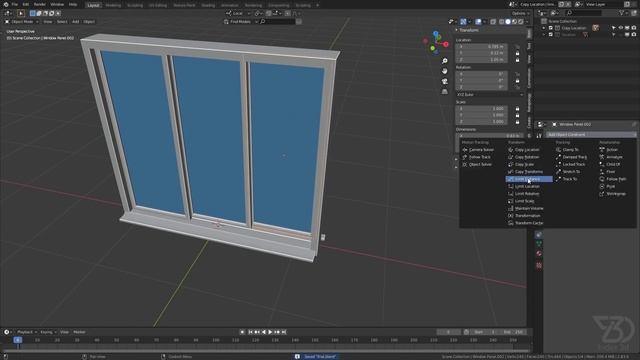Screen dimensions: 640x360
Task: Click the Location X value field
Action: tap(482, 47)
